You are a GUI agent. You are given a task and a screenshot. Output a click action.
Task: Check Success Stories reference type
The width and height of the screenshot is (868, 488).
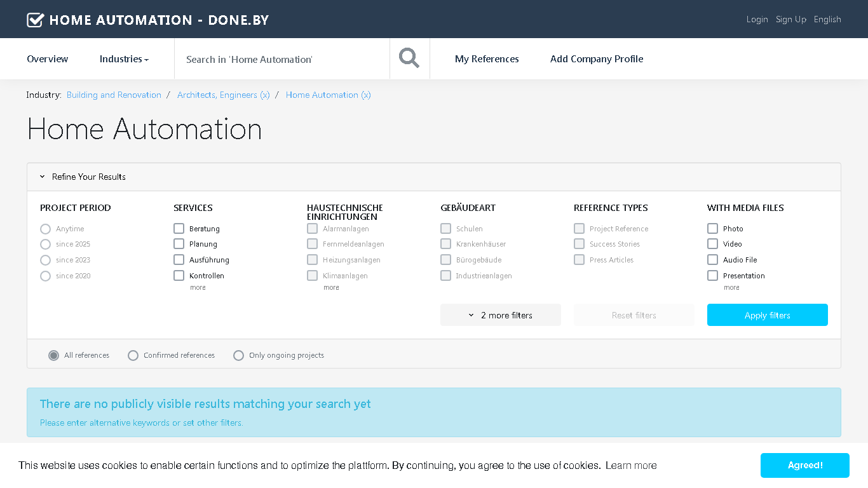pos(579,243)
